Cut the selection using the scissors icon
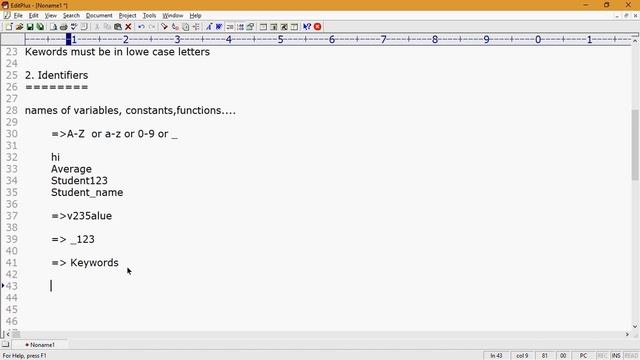 (x=97, y=27)
